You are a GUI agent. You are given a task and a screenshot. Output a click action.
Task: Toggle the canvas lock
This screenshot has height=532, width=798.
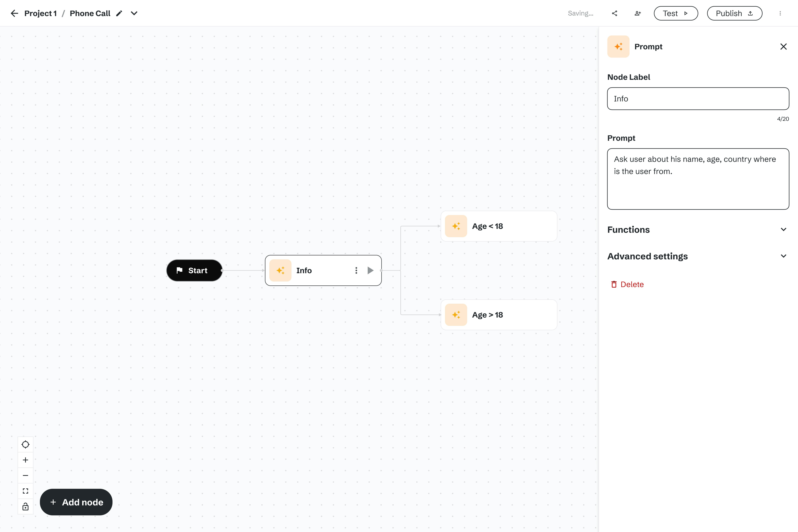click(x=25, y=507)
